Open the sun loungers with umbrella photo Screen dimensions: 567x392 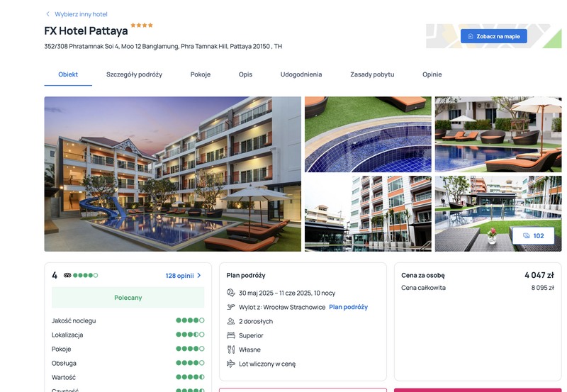pyautogui.click(x=498, y=134)
